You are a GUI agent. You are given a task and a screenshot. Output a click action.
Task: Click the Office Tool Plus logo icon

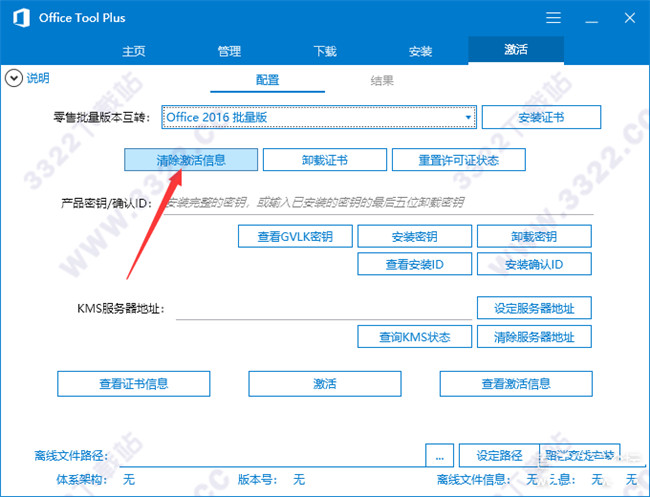coord(21,18)
